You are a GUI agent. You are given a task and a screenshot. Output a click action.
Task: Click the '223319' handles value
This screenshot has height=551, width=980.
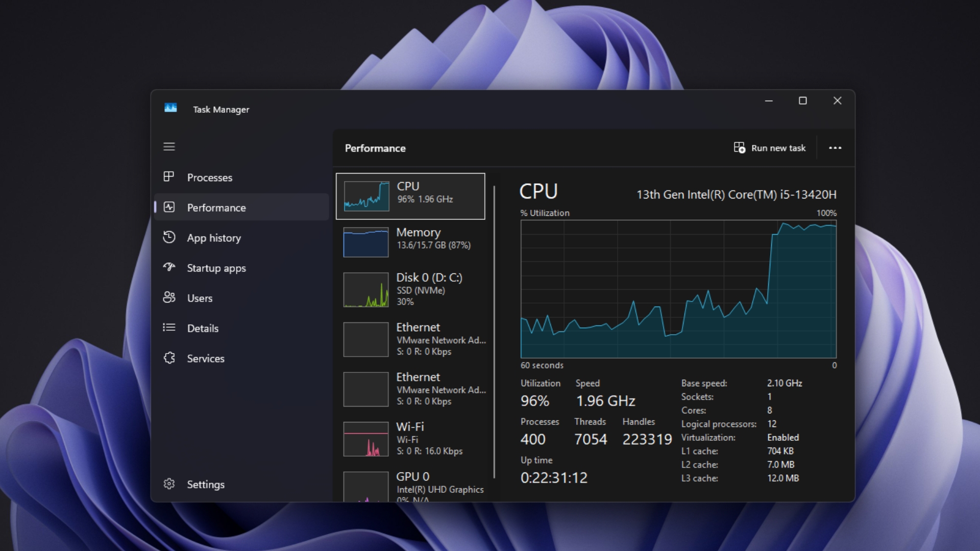647,439
